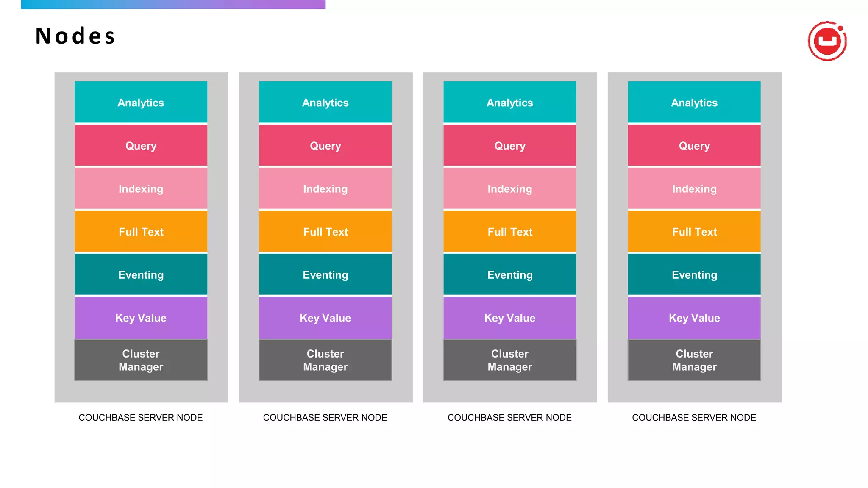Click second COUCHBASE SERVER NODE caption
The width and height of the screenshot is (868, 488).
[x=325, y=417]
